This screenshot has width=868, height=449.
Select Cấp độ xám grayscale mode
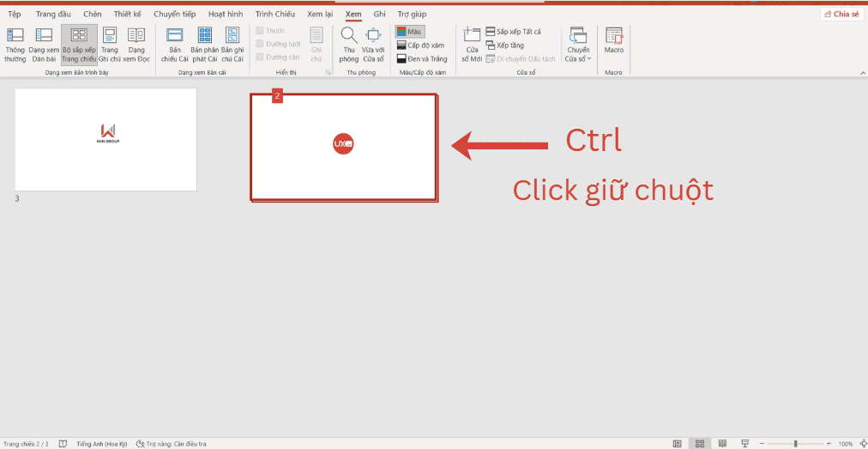[421, 46]
